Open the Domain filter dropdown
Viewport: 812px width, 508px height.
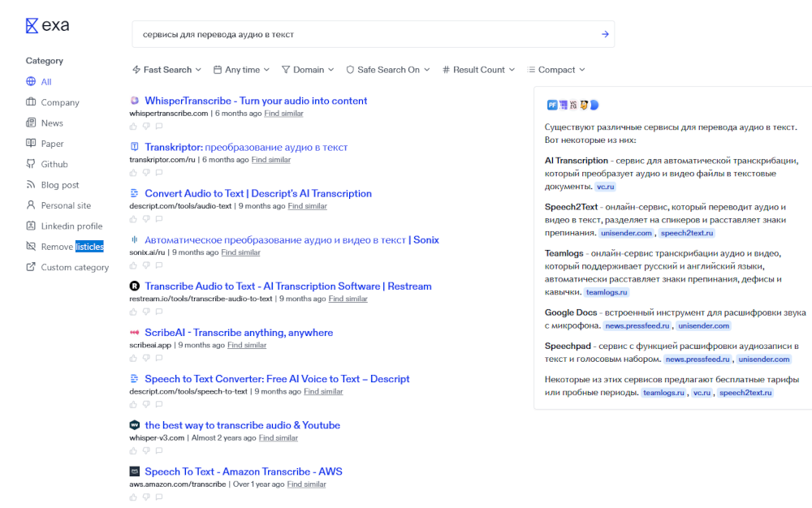tap(308, 70)
